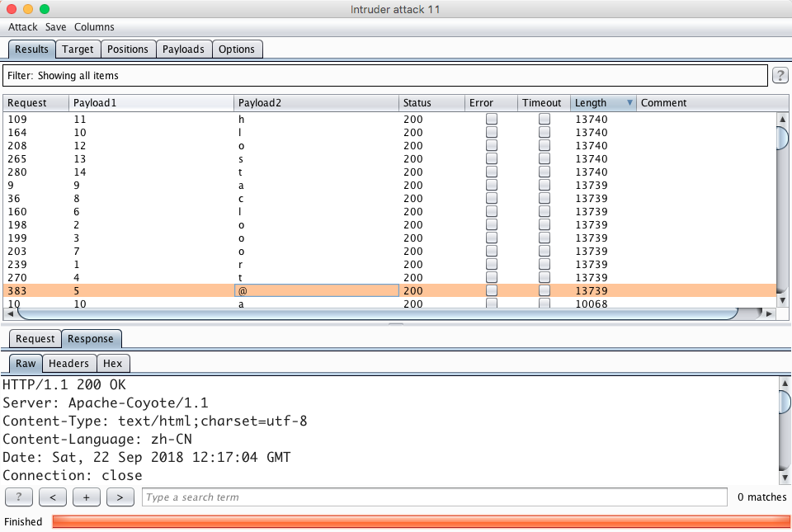Select the row with length 10068
Viewport: 792px width, 532px height.
389,304
